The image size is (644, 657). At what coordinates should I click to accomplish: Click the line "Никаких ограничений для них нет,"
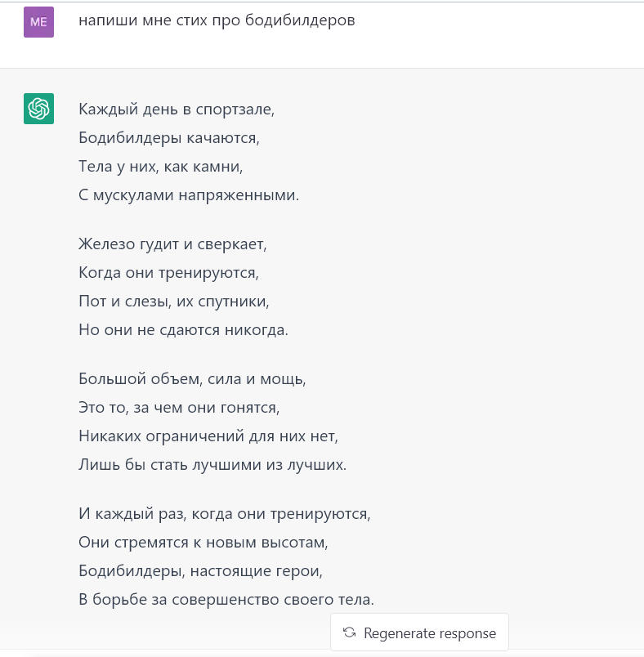[x=208, y=436]
